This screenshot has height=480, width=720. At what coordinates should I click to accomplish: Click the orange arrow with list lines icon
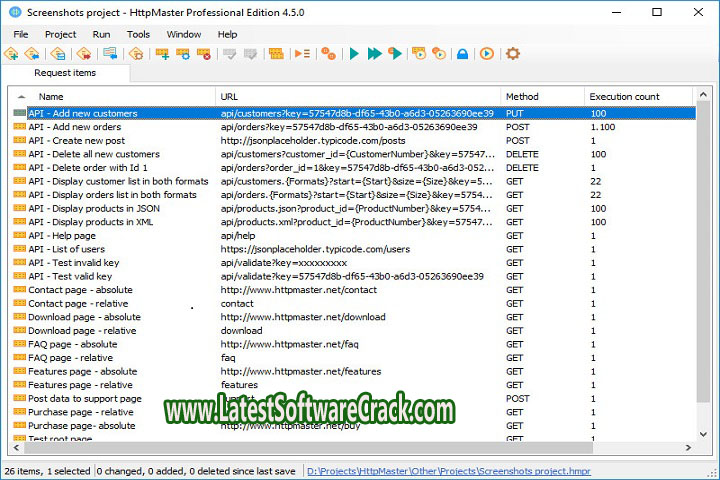[302, 54]
